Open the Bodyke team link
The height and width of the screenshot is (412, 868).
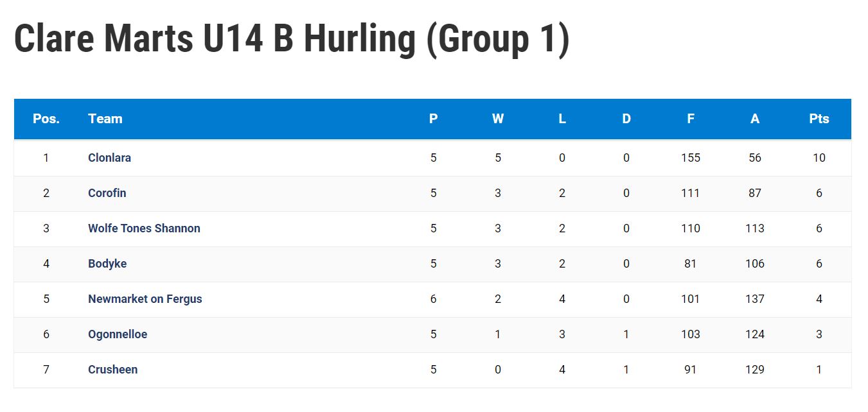point(107,264)
